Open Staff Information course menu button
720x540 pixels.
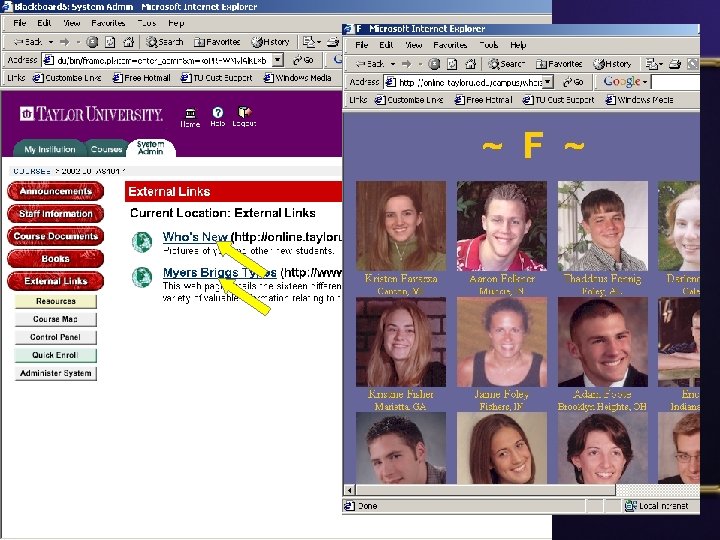[56, 214]
